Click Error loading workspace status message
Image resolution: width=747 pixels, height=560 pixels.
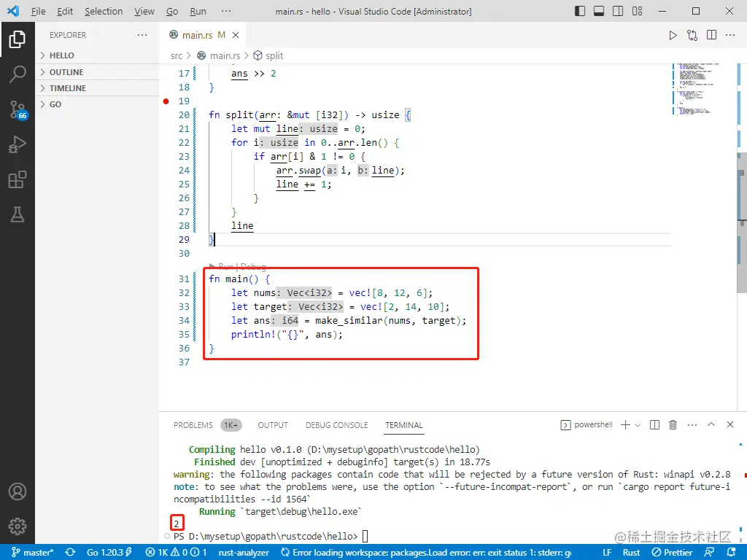[427, 553]
